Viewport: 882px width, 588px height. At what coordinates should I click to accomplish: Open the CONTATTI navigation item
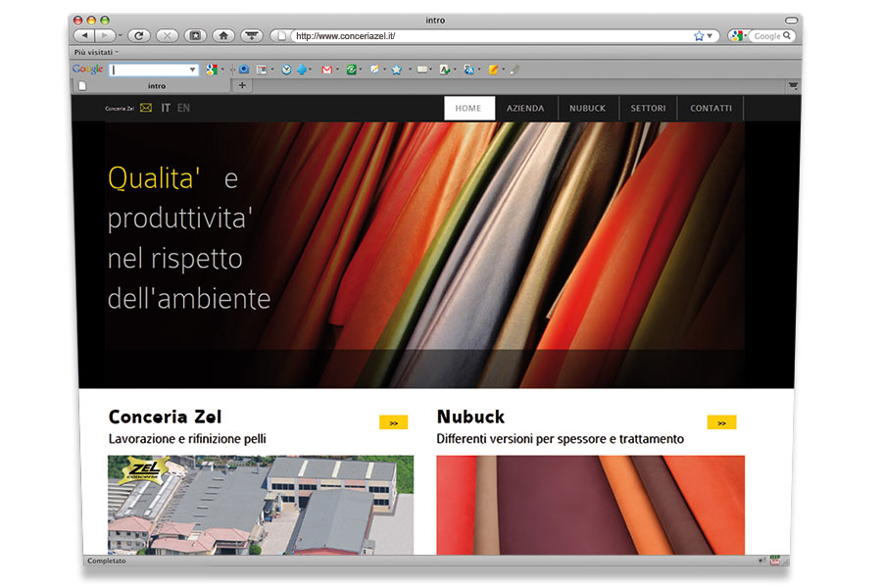pos(711,108)
